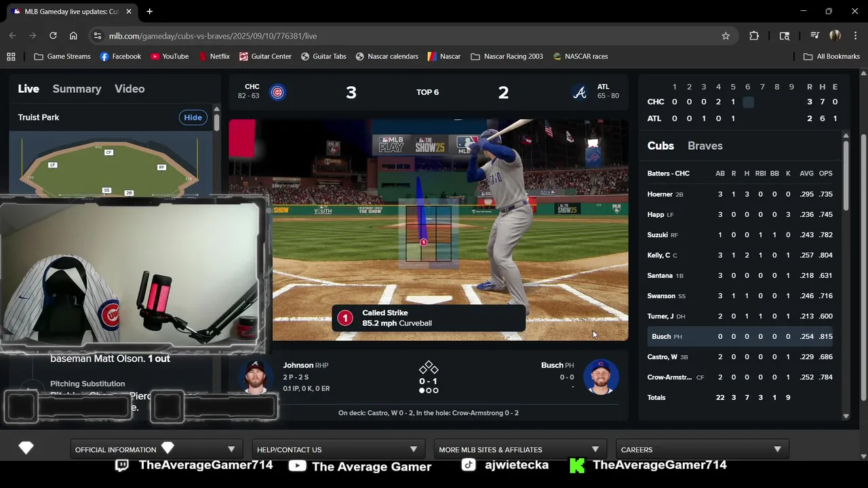Open the YouTube bookmark

click(170, 56)
